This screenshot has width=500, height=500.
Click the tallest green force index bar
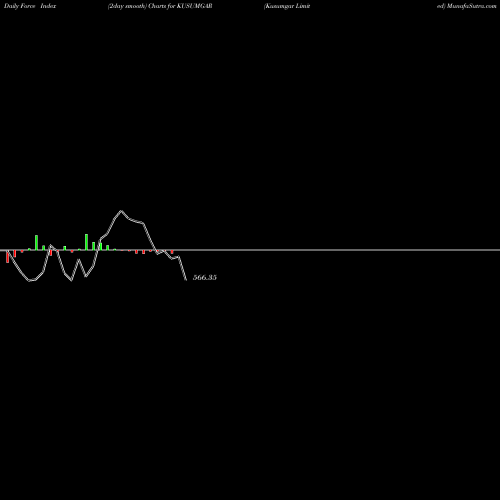click(x=87, y=242)
